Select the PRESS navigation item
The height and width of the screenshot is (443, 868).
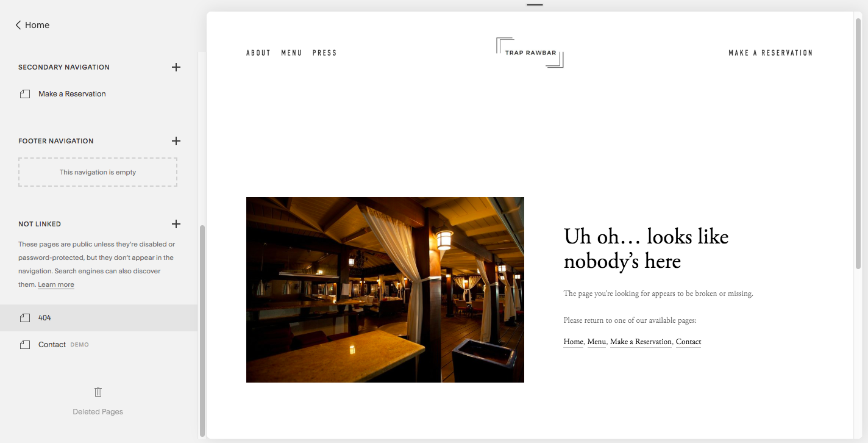(324, 52)
